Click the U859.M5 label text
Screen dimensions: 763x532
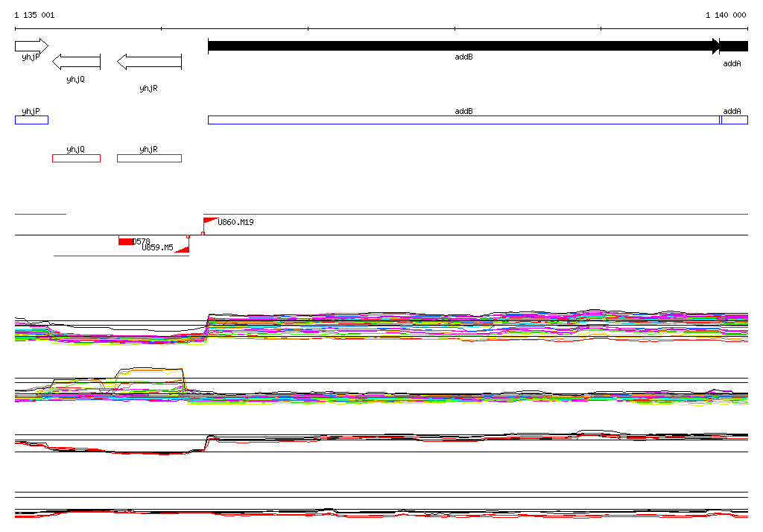[x=158, y=248]
